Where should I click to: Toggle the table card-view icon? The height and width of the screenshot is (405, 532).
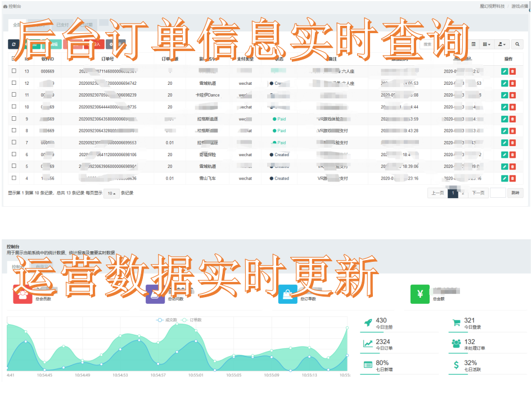pos(474,44)
